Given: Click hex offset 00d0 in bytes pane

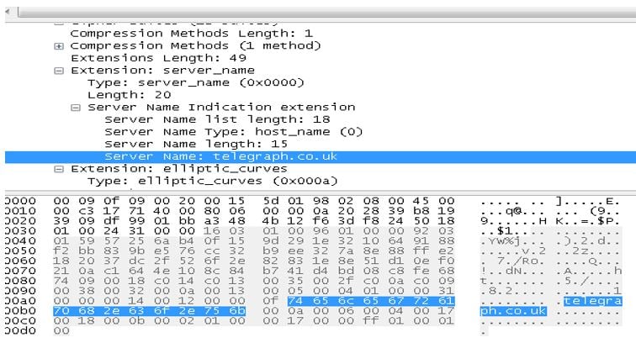Looking at the screenshot, I should click(x=20, y=330).
